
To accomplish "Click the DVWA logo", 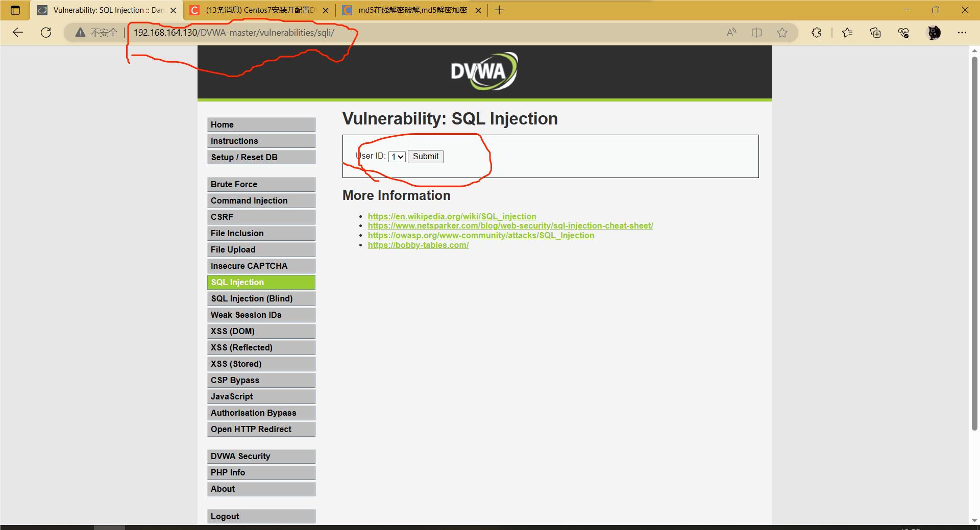I will 484,71.
